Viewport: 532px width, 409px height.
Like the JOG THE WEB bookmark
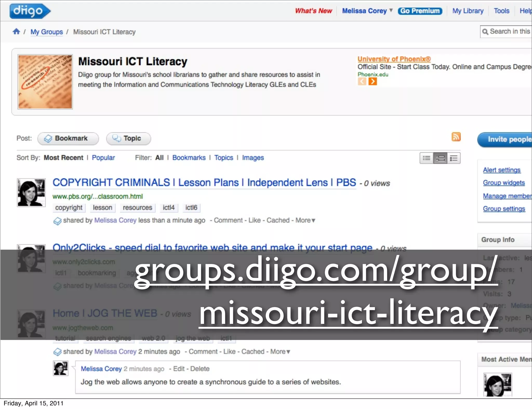coord(229,352)
